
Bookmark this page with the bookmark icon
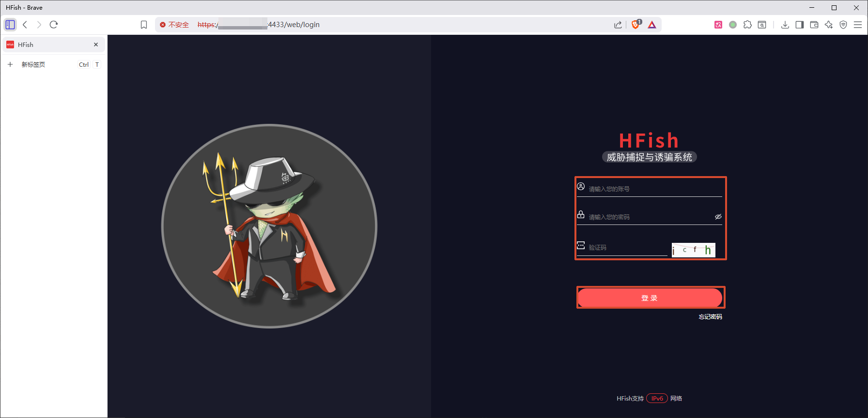tap(144, 25)
